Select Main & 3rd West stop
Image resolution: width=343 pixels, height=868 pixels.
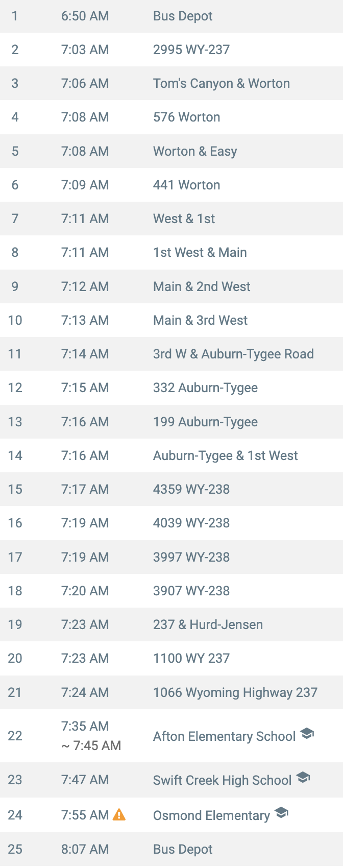coord(171,320)
